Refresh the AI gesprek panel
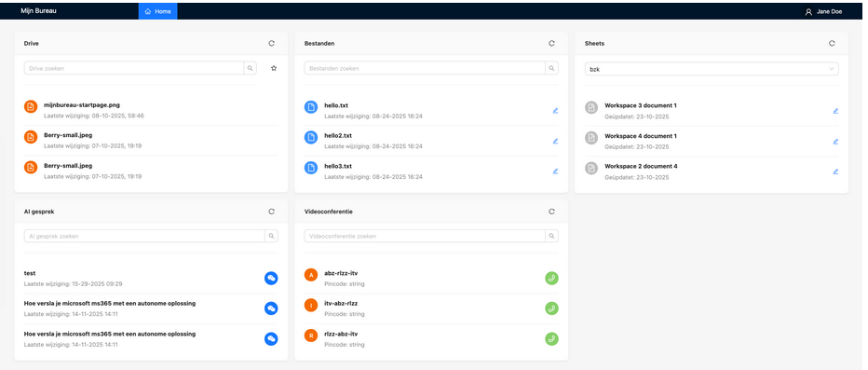The image size is (868, 370). click(x=271, y=212)
